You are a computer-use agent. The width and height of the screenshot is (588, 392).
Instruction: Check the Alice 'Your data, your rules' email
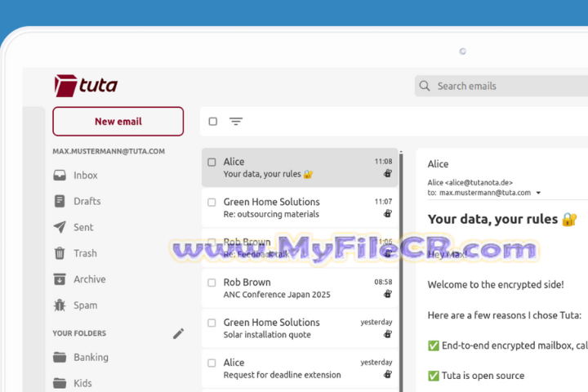[212, 162]
